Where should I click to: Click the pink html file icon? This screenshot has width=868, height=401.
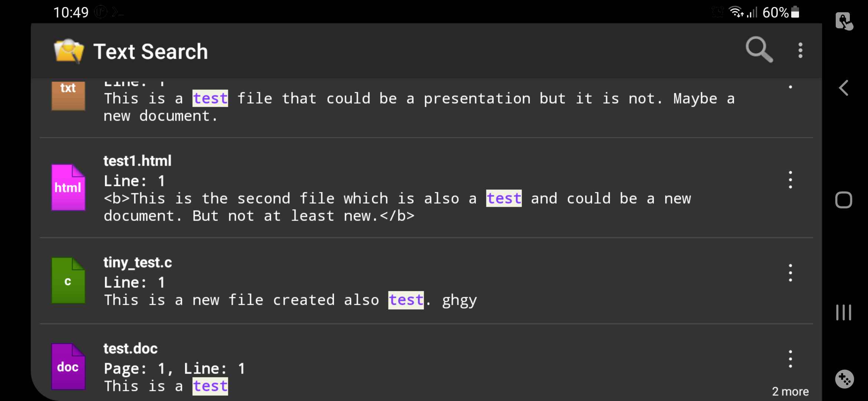(x=68, y=188)
